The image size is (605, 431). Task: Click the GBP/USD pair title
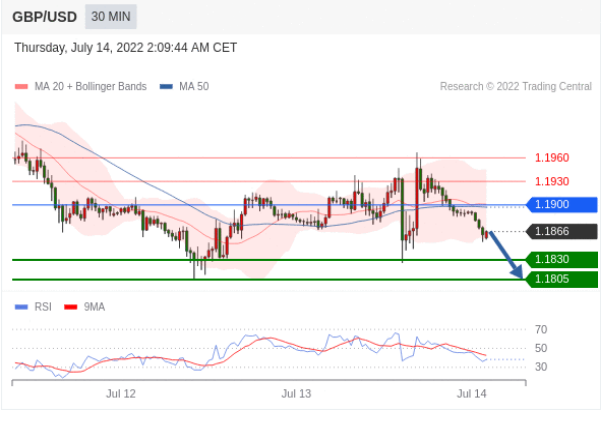pyautogui.click(x=45, y=17)
